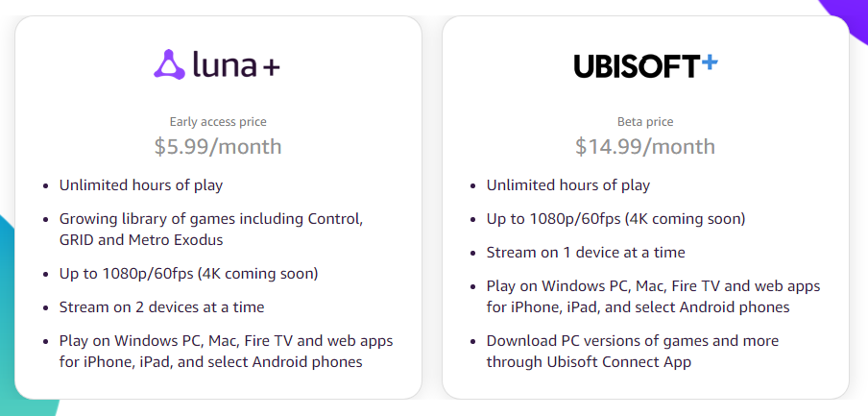
Task: Click "Growing library of games" bullet text
Action: [211, 218]
